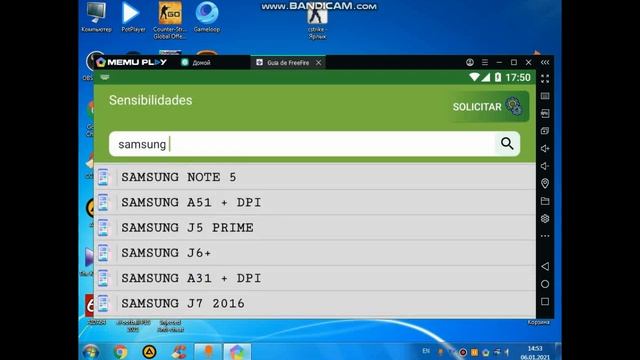Viewport: 640px width, 360px height.
Task: Tap Android recent apps square button
Action: (x=545, y=302)
